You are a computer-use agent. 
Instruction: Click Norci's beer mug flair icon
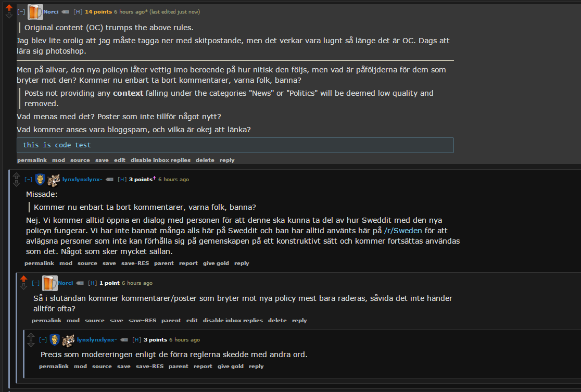[x=35, y=11]
